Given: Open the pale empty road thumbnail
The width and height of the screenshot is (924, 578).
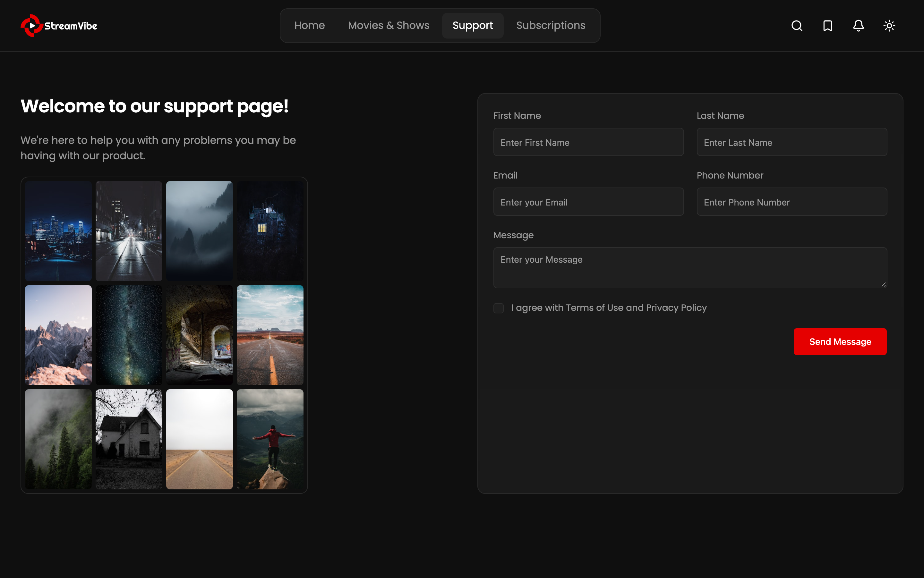Looking at the screenshot, I should (x=199, y=439).
